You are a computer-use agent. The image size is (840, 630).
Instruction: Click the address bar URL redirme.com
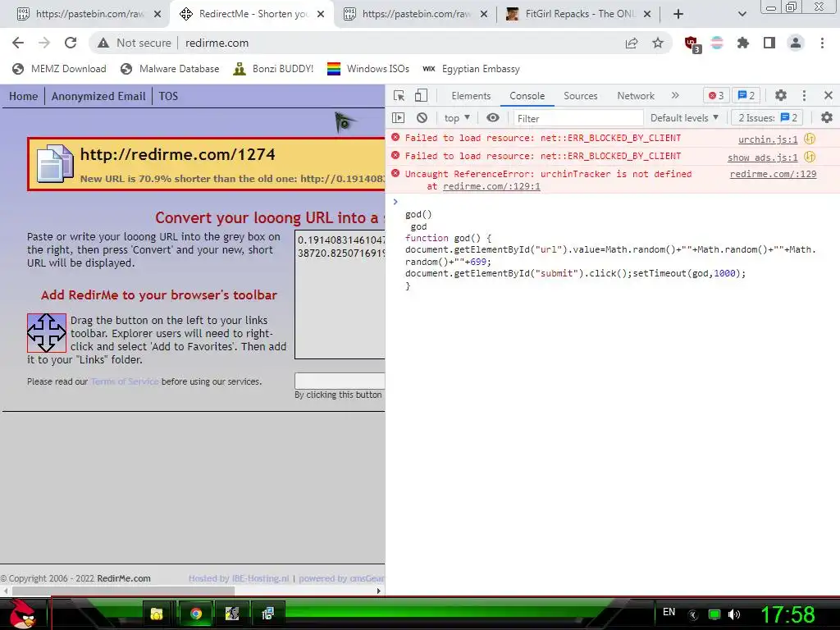click(217, 43)
